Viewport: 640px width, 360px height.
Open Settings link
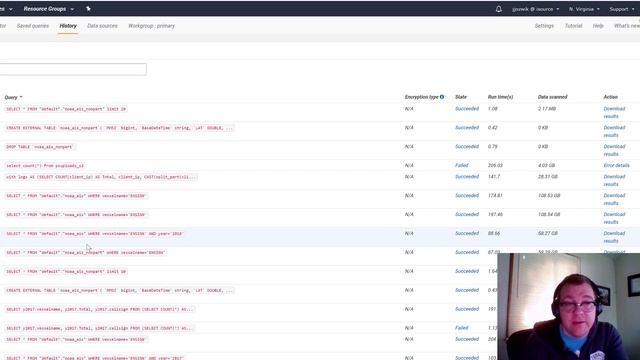(544, 26)
